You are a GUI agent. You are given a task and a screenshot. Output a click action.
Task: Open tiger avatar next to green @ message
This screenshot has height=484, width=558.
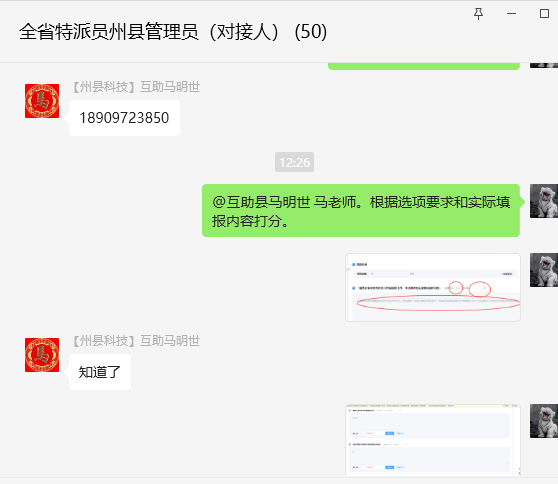(x=544, y=201)
